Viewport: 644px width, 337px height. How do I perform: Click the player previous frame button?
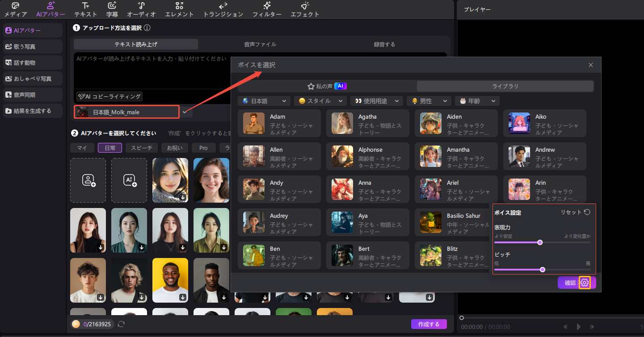click(x=566, y=327)
